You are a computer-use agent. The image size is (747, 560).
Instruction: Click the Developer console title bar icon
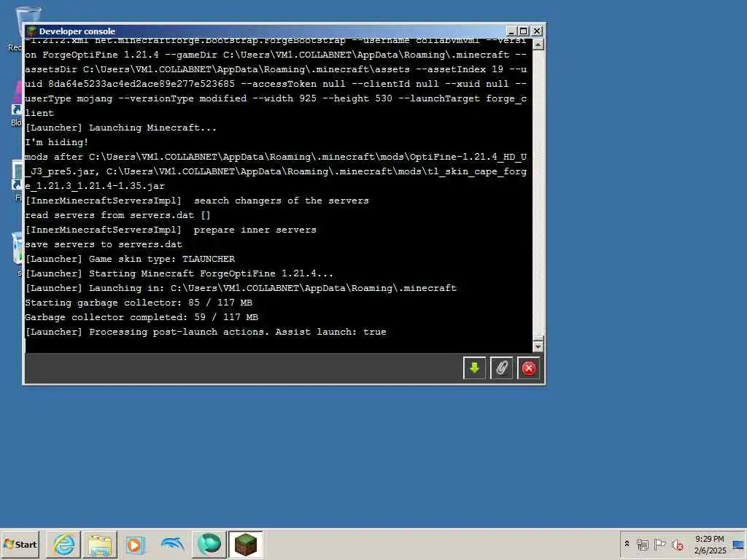(x=31, y=31)
